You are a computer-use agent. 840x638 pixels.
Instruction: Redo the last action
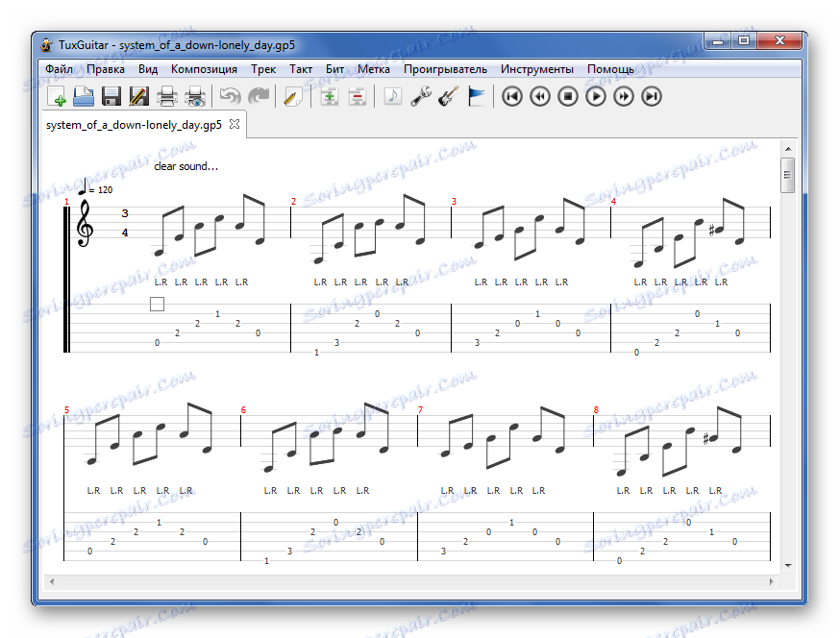(x=259, y=97)
